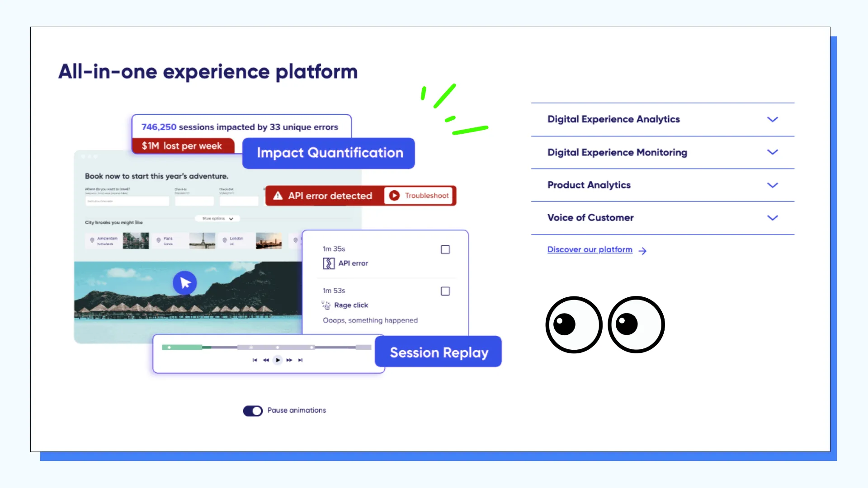Fast-forward the session replay
Viewport: 868px width, 488px height.
pos(289,360)
